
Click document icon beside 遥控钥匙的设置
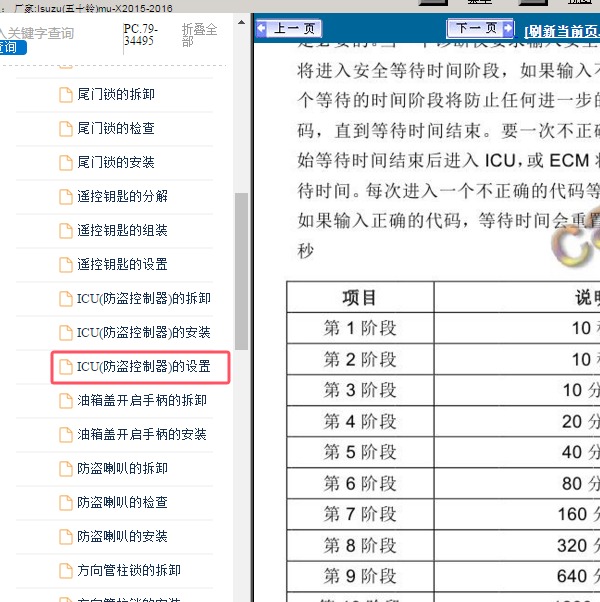pyautogui.click(x=66, y=265)
